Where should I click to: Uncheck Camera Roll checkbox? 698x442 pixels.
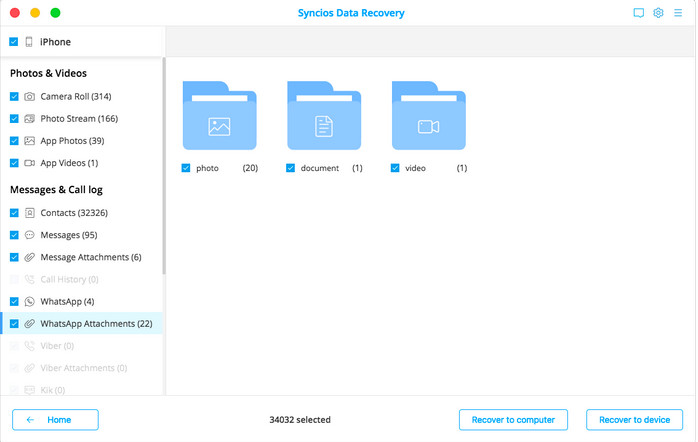click(x=14, y=97)
